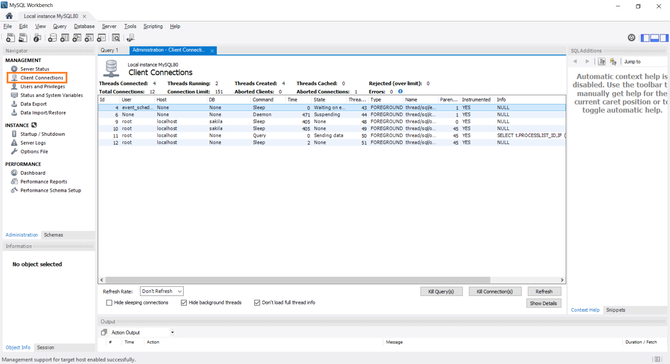Open Options File
Viewport: 670px width, 364px height.
click(34, 152)
